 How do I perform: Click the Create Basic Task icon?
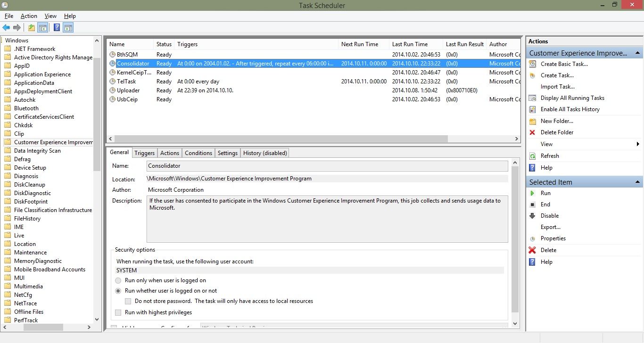coord(533,64)
